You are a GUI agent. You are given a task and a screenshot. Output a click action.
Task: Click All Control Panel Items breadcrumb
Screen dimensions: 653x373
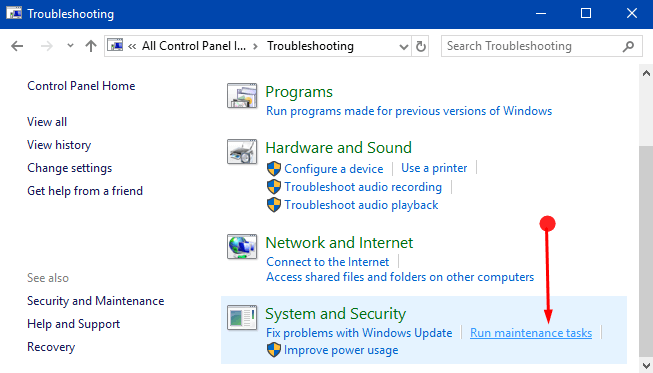click(194, 46)
